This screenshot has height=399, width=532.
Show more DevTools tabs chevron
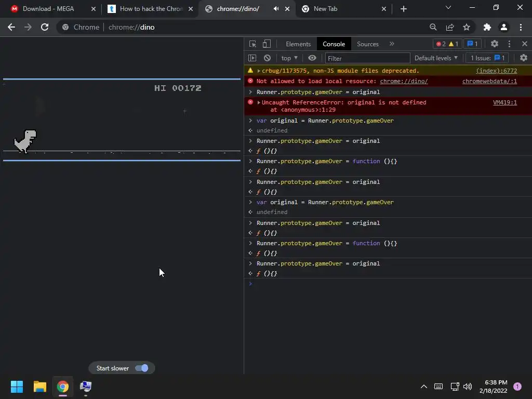pyautogui.click(x=392, y=44)
